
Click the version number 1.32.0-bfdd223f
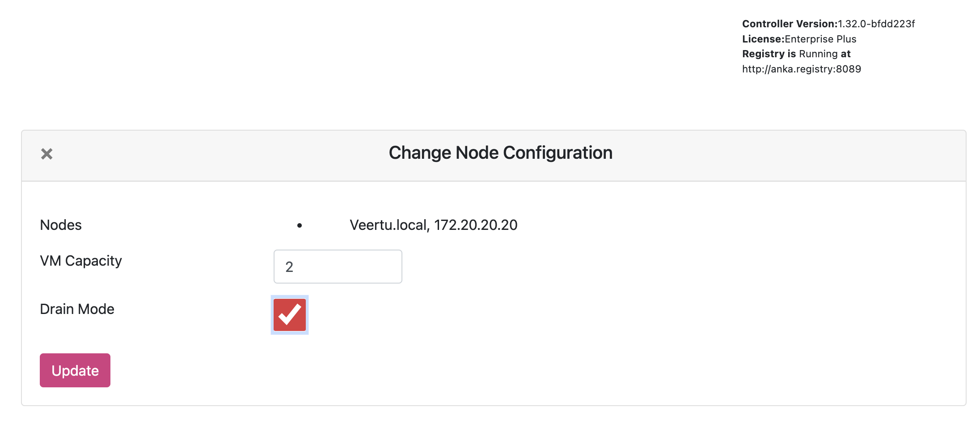876,24
